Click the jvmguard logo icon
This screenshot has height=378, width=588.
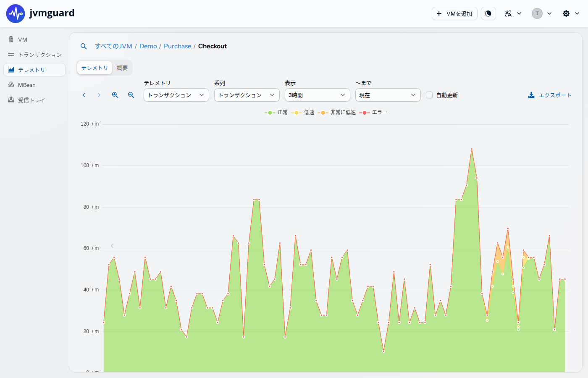pyautogui.click(x=16, y=13)
